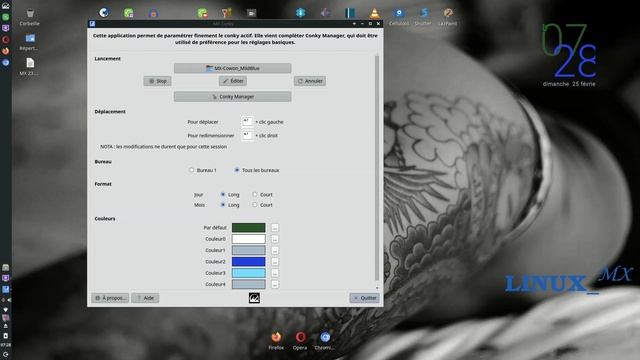640x360 pixels.
Task: Click the '...' button beside Couleur2
Action: [x=275, y=262]
